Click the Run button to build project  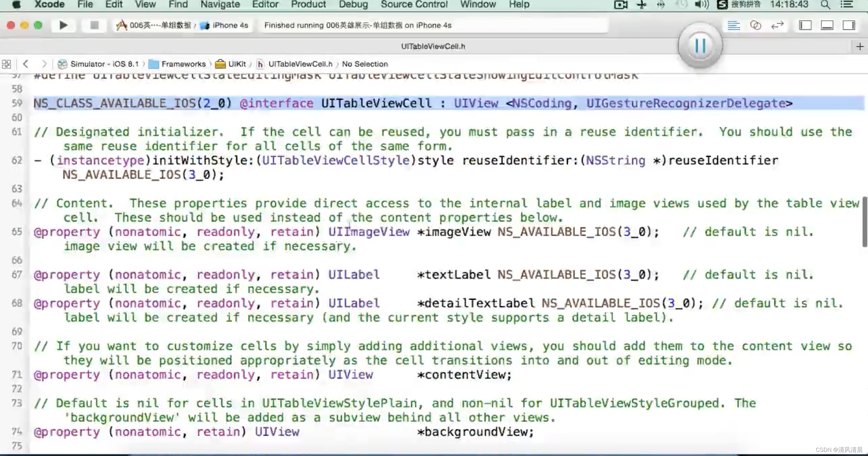pos(64,25)
